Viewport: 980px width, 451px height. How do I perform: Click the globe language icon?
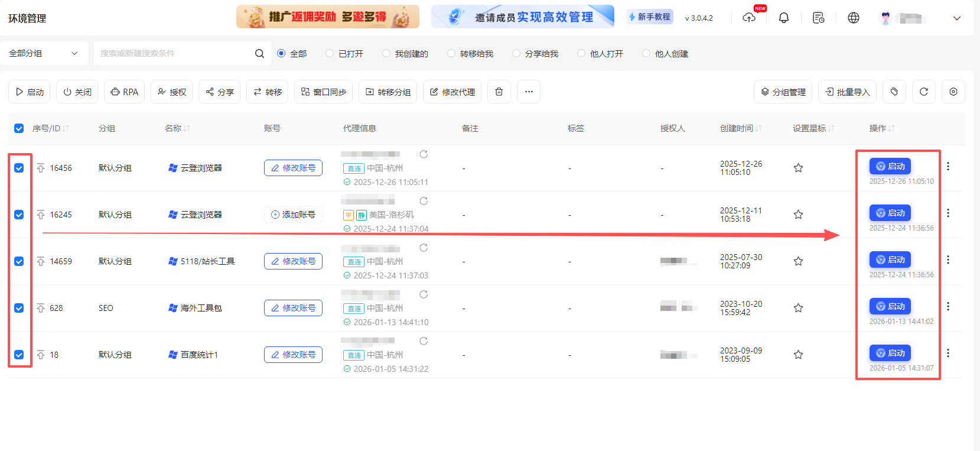pos(854,18)
